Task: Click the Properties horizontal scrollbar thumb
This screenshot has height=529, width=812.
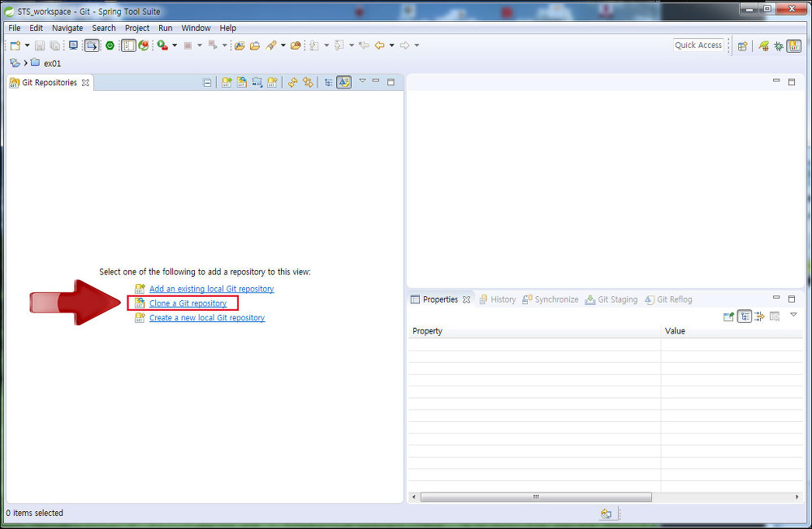Action: [x=536, y=497]
